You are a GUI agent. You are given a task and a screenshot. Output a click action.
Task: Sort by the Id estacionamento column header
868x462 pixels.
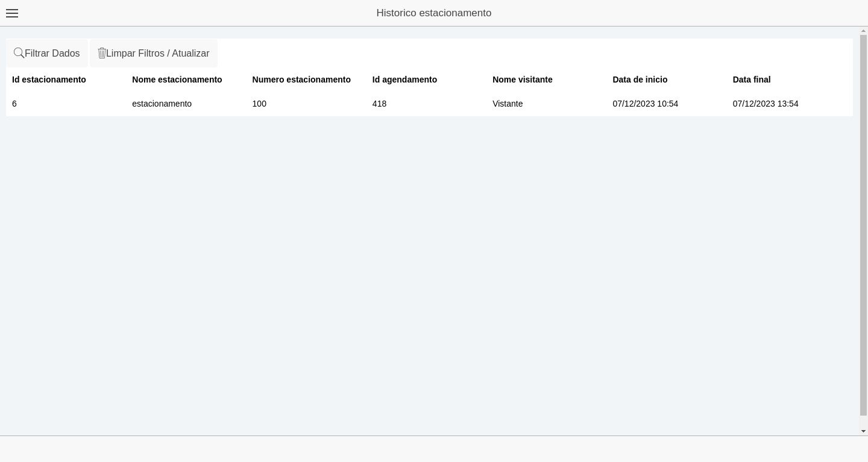coord(49,80)
